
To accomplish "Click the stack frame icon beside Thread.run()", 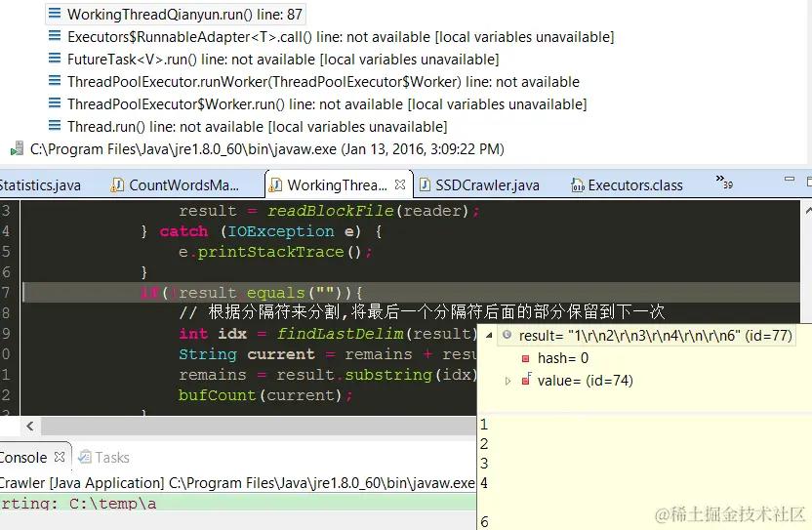I will point(55,125).
